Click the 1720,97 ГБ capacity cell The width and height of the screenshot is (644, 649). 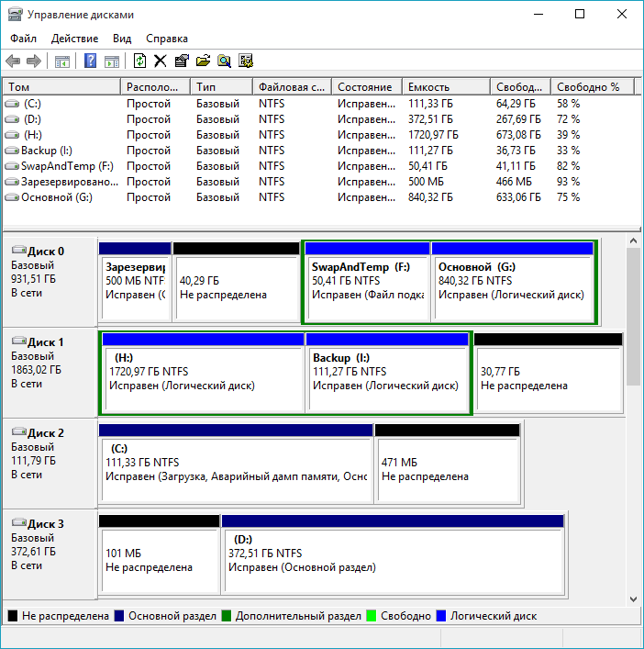coord(433,135)
